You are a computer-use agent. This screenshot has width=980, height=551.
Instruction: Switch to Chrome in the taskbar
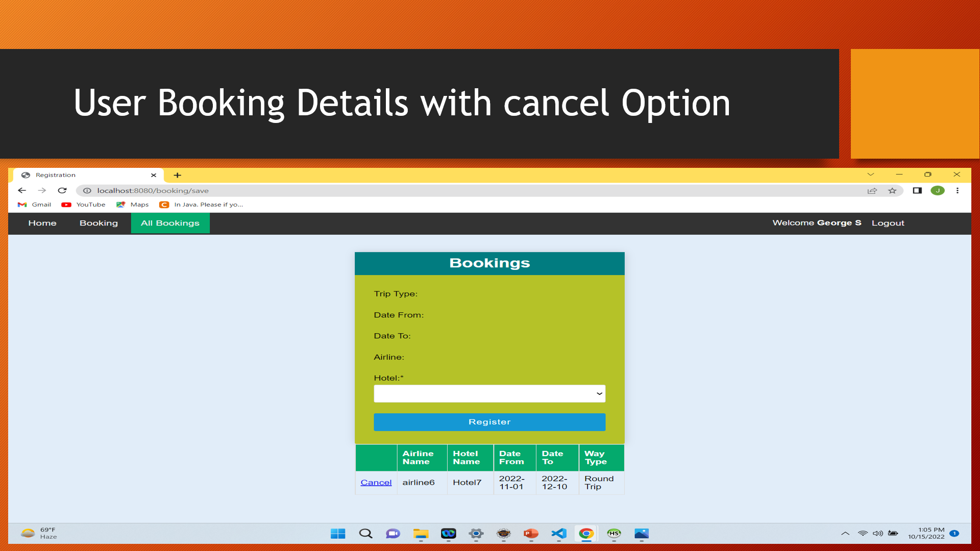tap(586, 534)
